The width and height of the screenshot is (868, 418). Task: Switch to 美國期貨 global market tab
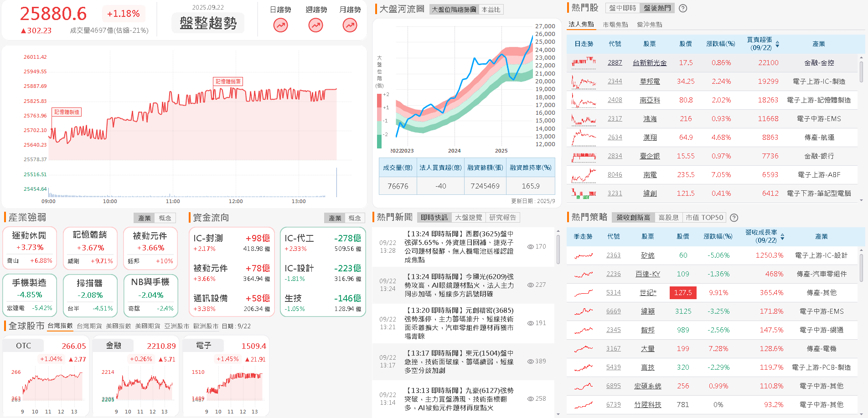tap(148, 326)
